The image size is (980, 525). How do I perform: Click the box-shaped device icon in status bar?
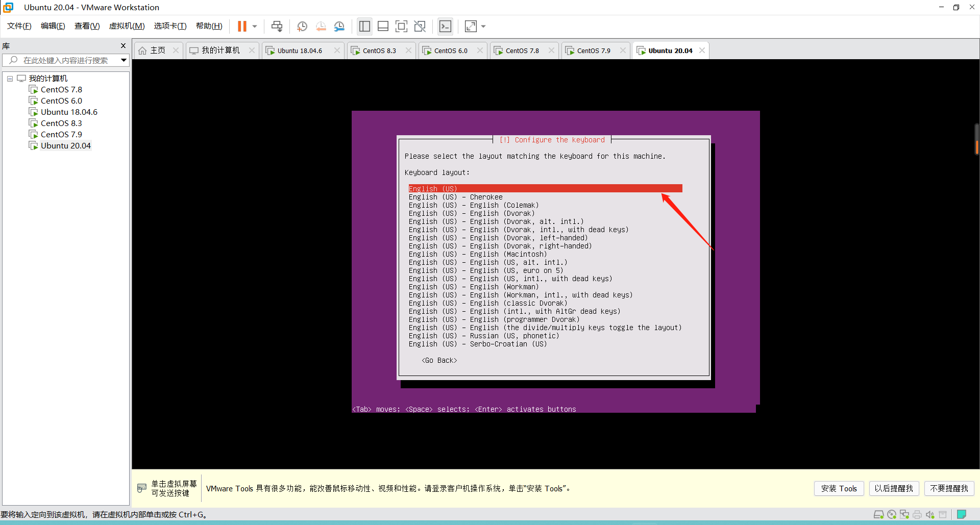pos(943,514)
